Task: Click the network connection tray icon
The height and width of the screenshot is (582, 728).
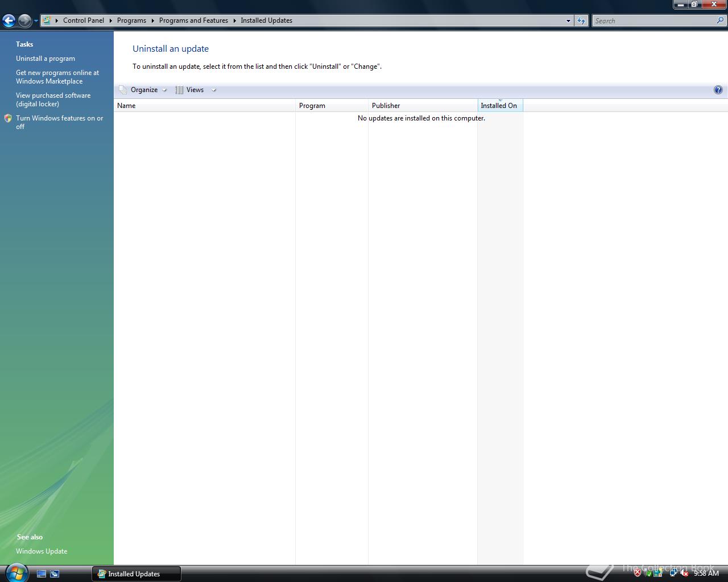Action: (673, 573)
